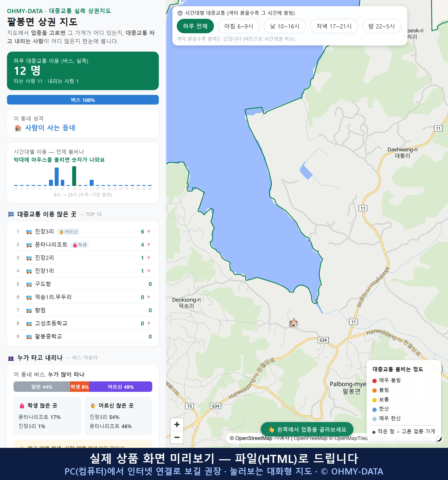Click the orange 붐빔 legend dot
Image resolution: width=448 pixels, height=480 pixels.
(374, 390)
